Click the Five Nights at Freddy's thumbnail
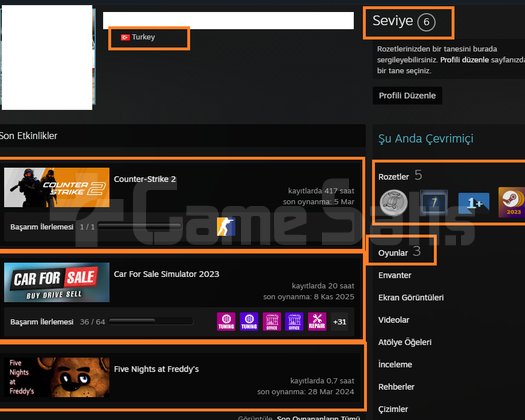 [x=57, y=377]
